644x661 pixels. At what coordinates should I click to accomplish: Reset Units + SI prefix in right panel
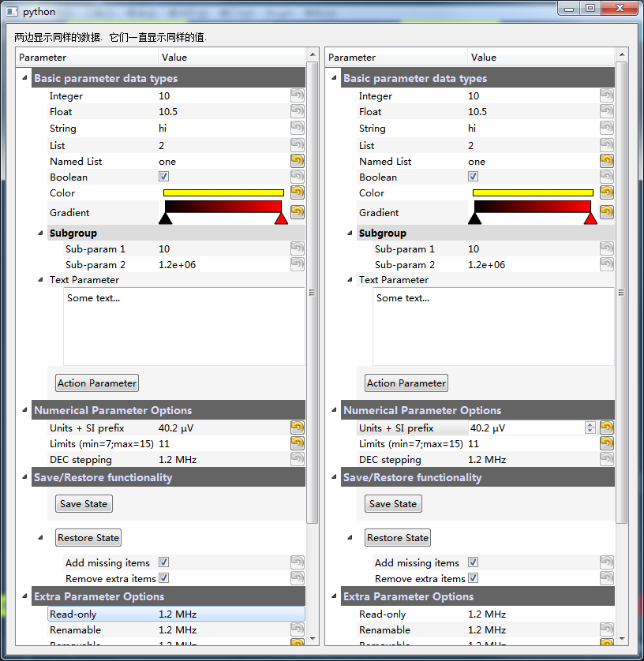click(x=607, y=428)
